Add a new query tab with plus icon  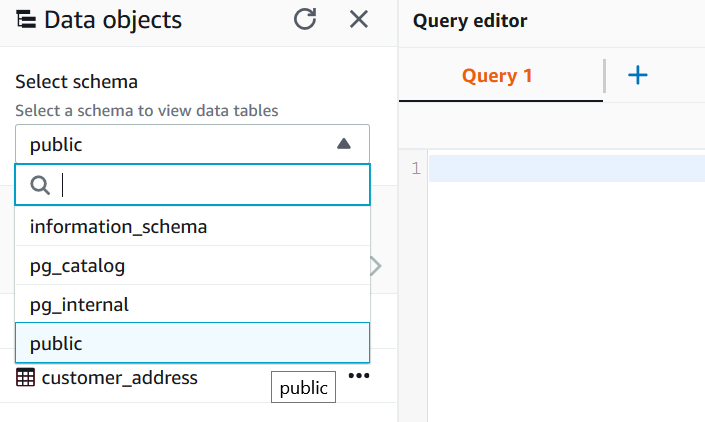coord(637,76)
